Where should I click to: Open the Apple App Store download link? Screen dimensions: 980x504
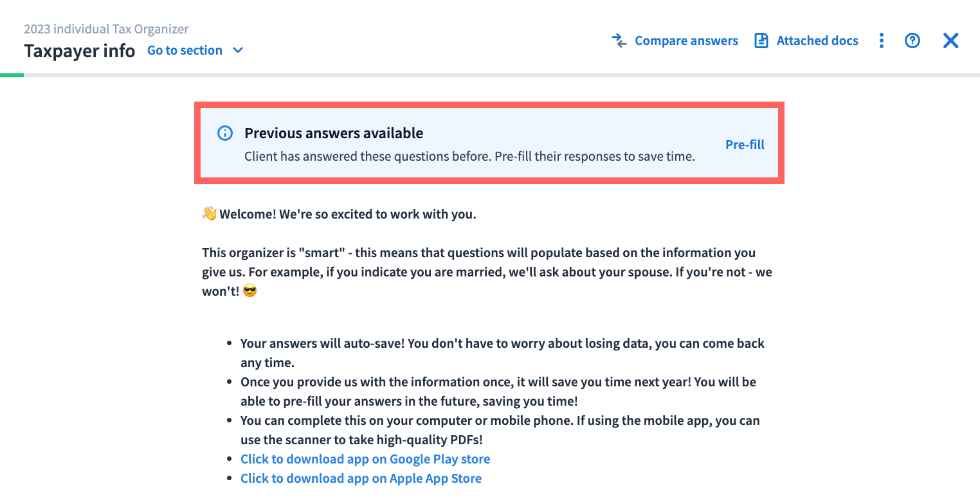[361, 478]
